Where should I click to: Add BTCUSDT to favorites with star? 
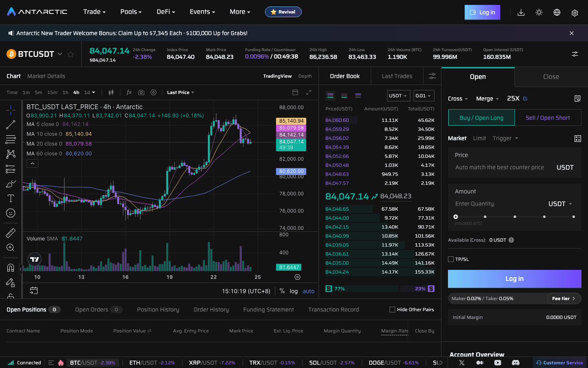71,54
